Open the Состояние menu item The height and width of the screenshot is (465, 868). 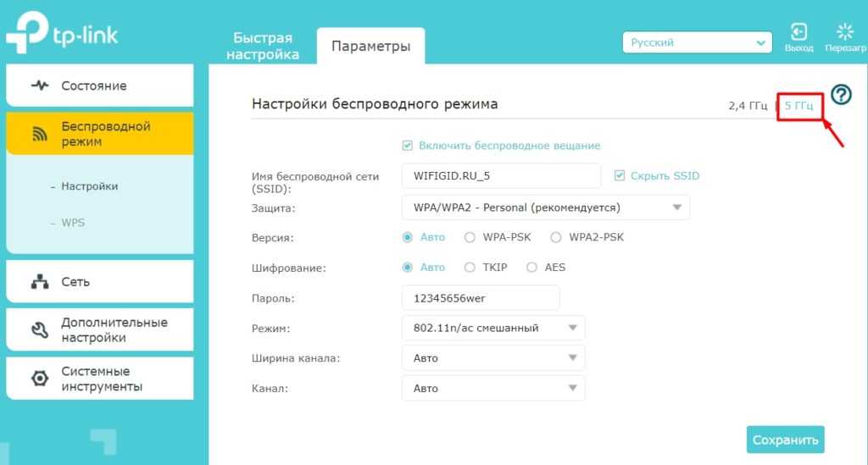click(100, 86)
